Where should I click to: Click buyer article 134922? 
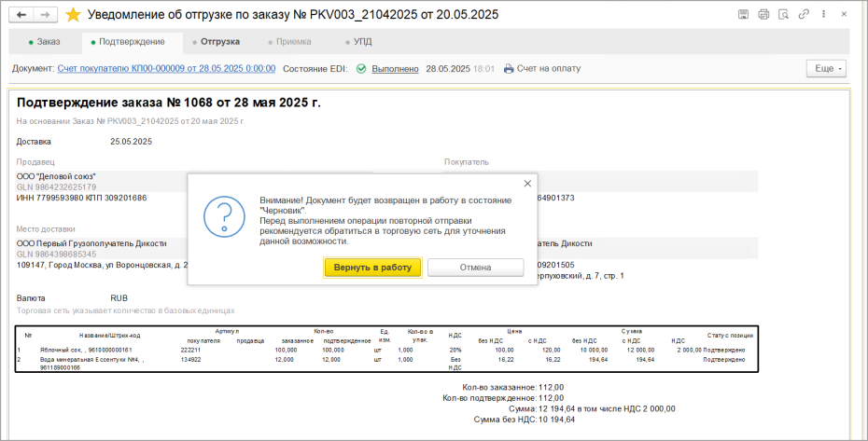coord(190,360)
